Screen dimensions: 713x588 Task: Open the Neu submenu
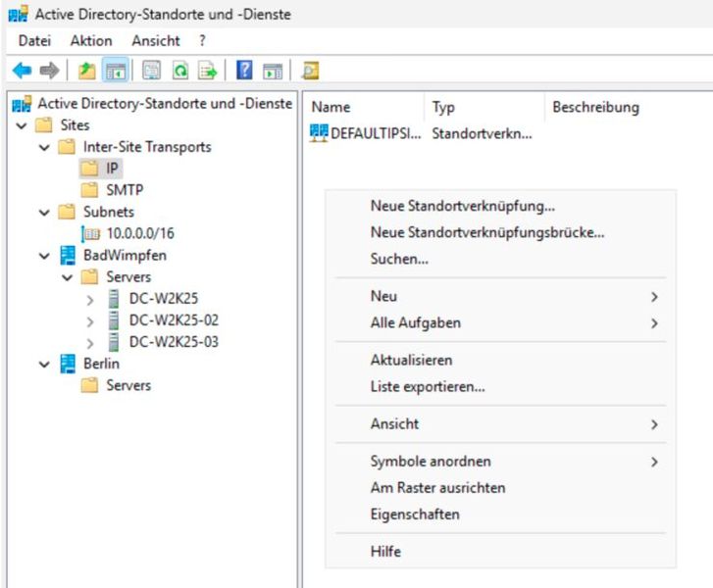coord(500,296)
